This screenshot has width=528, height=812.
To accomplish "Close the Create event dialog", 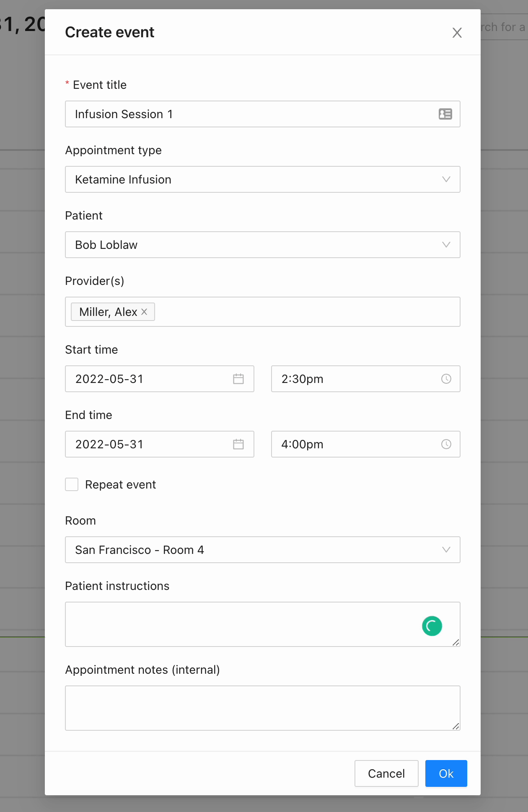I will (457, 33).
